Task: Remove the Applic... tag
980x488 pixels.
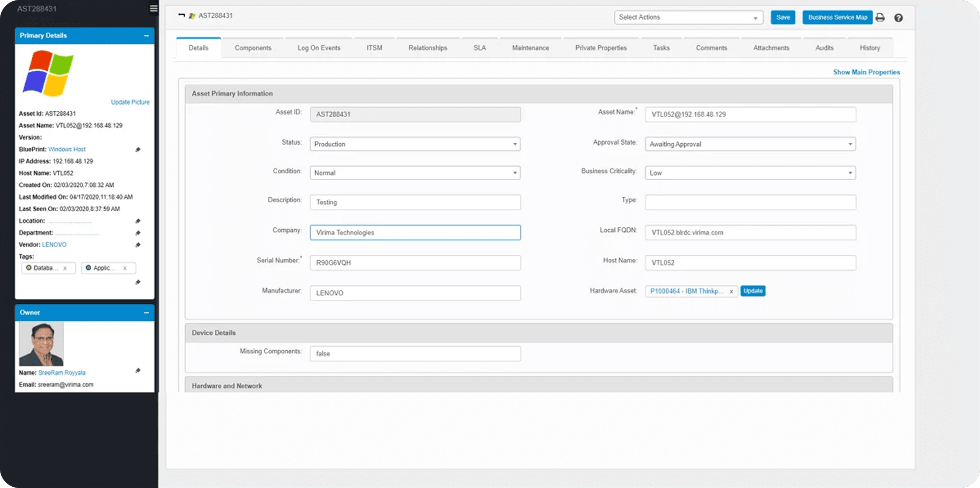Action: [x=125, y=268]
